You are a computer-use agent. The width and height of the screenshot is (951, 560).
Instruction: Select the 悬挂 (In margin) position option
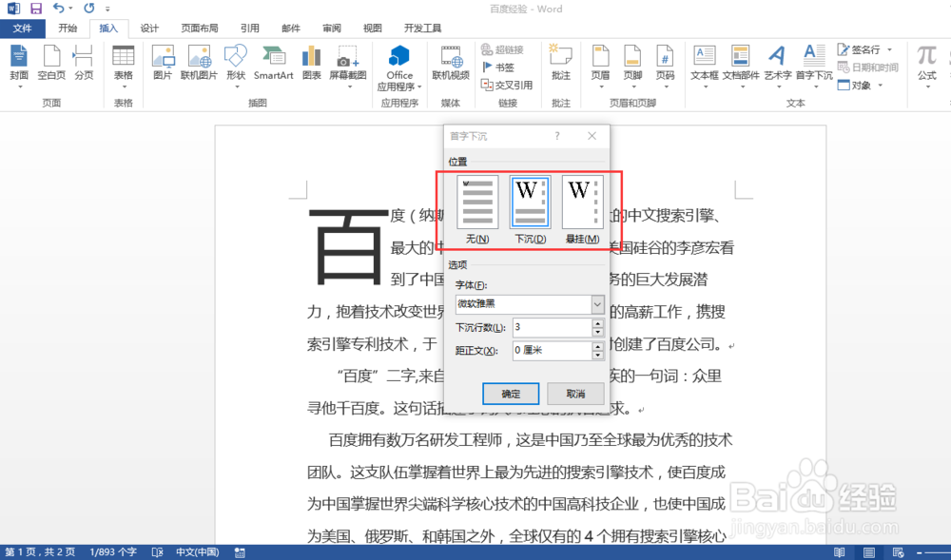[582, 210]
